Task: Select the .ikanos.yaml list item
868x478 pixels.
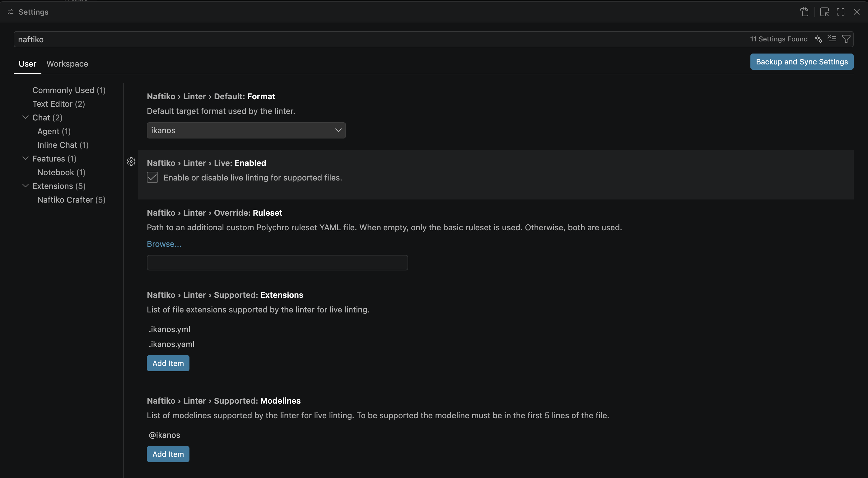Action: pyautogui.click(x=171, y=344)
